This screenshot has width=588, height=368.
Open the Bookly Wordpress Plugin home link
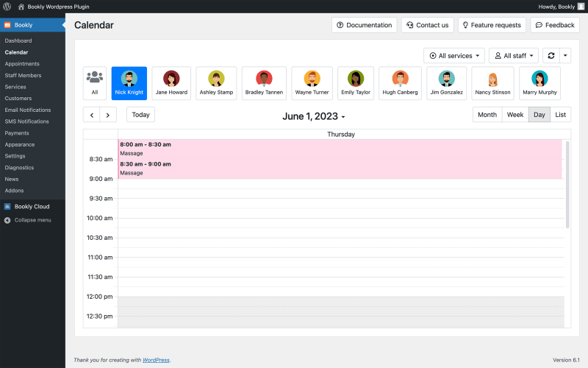(x=54, y=7)
